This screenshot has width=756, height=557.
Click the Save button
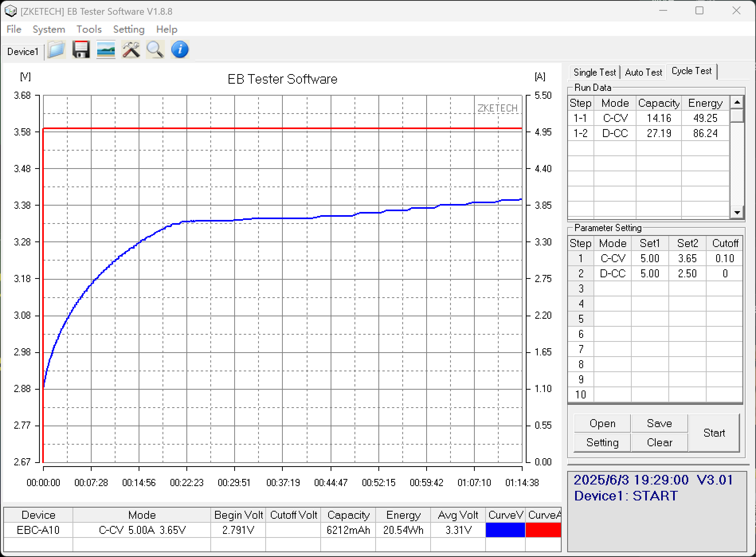click(x=660, y=424)
